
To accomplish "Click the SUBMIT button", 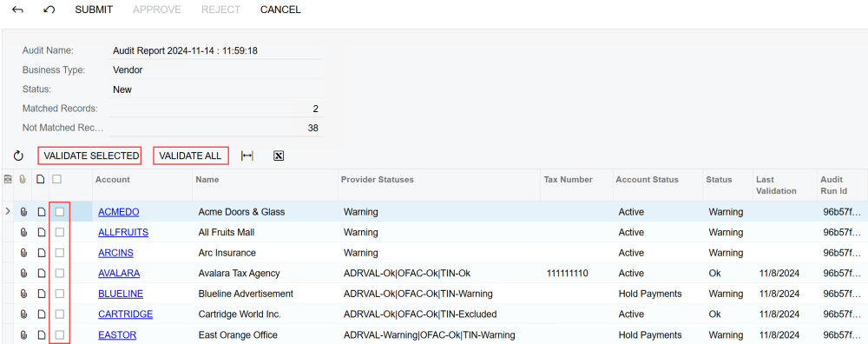I will [x=94, y=10].
